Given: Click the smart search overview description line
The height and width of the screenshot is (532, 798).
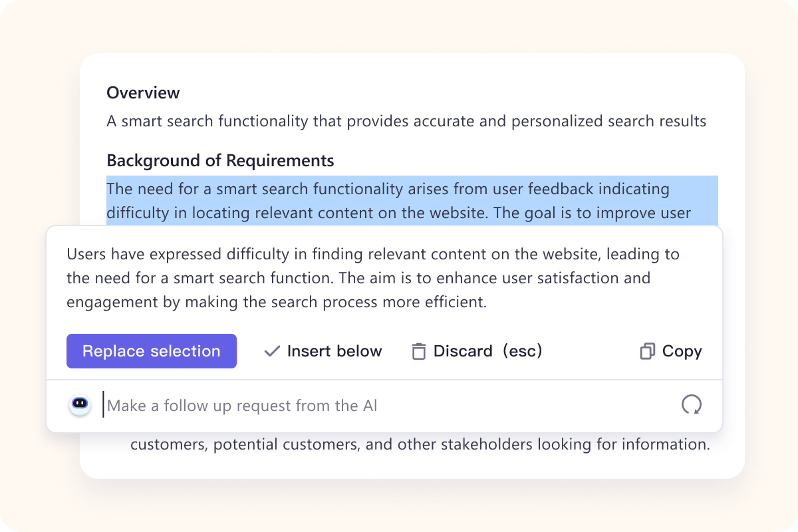Looking at the screenshot, I should (x=406, y=122).
